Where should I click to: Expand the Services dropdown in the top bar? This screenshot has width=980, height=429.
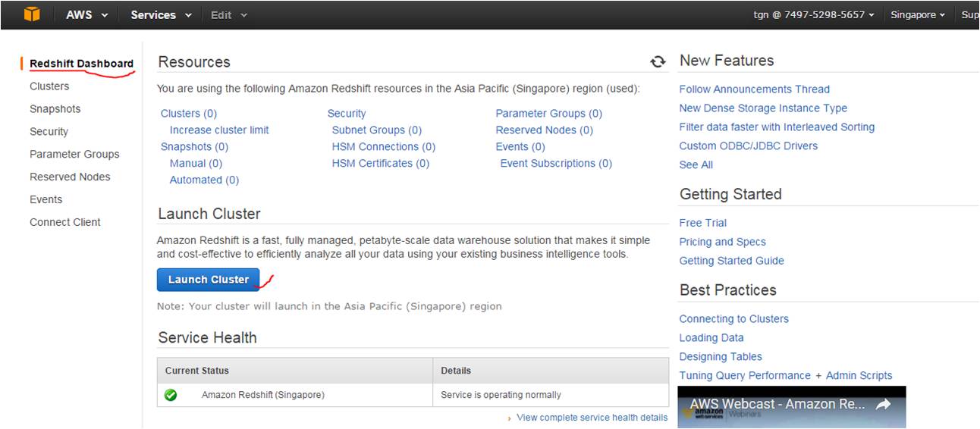click(x=161, y=15)
